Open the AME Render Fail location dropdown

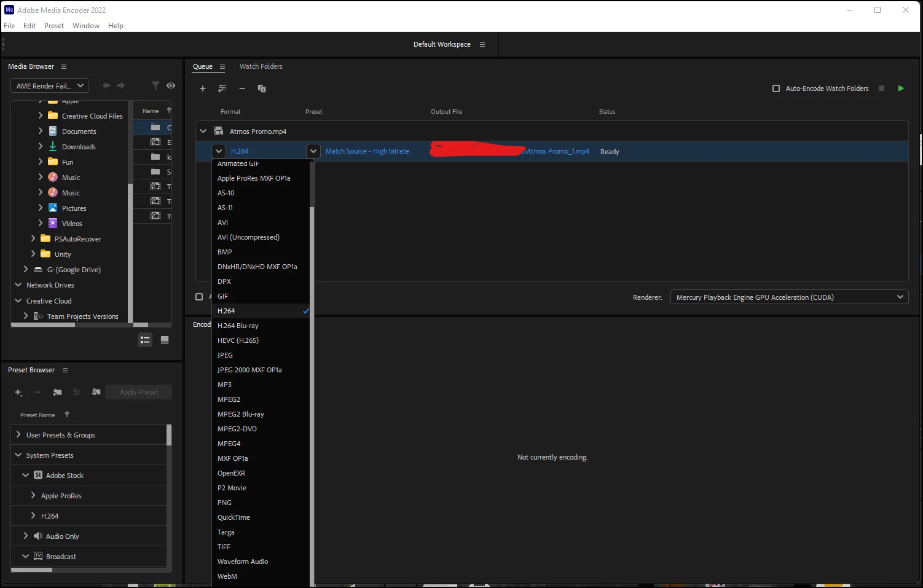pyautogui.click(x=50, y=85)
